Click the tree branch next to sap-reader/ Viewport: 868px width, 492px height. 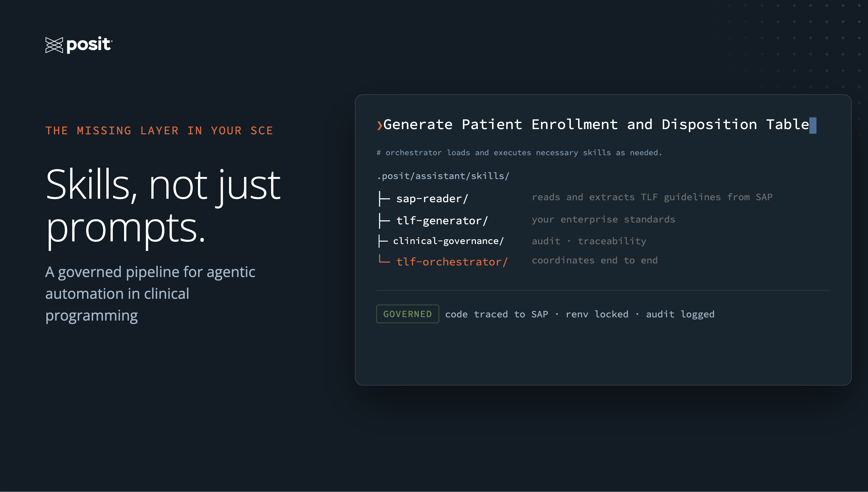click(384, 199)
